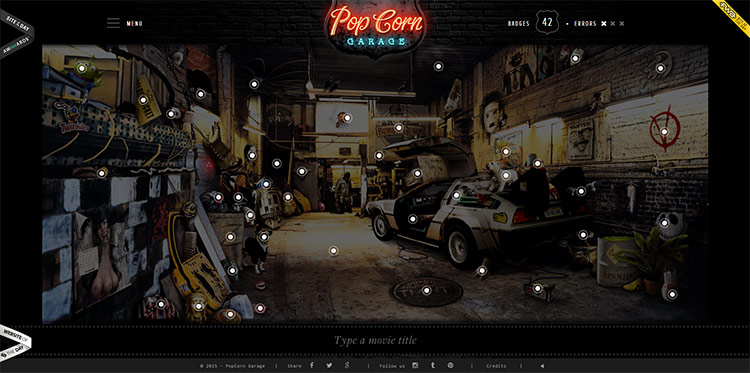The height and width of the screenshot is (373, 750).
Task: Follow on Pinterest from the footer
Action: [451, 365]
